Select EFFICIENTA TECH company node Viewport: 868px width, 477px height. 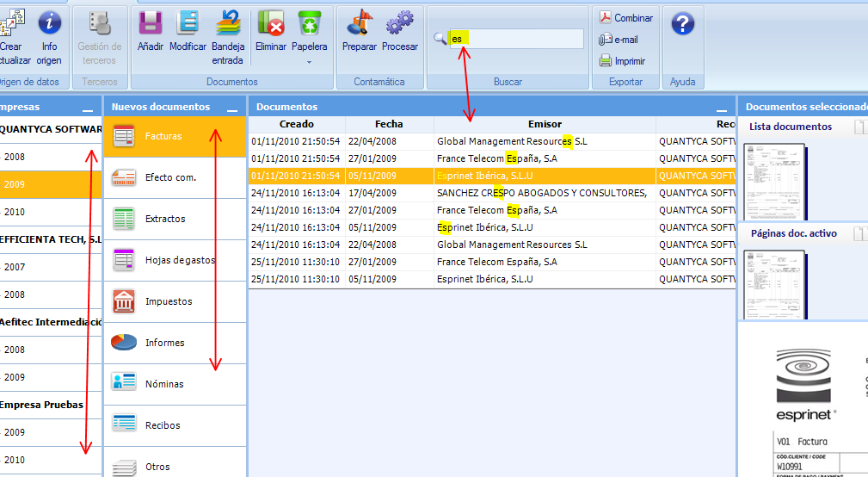51,240
